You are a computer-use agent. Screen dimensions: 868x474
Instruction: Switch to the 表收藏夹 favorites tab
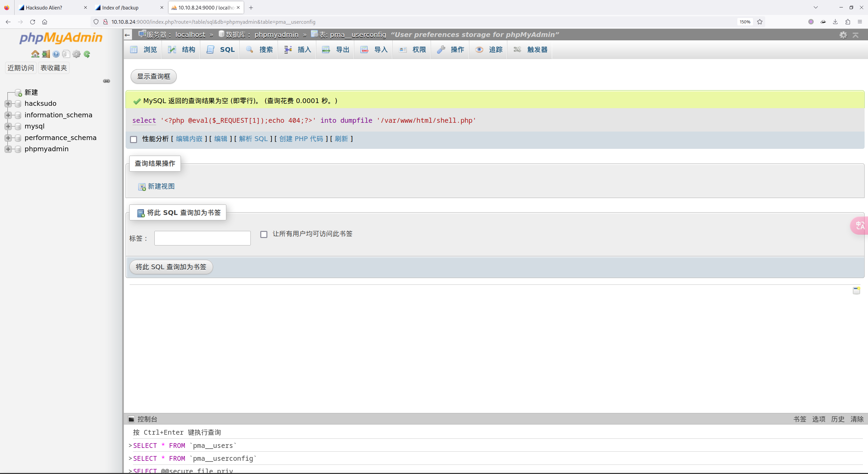[x=54, y=68]
